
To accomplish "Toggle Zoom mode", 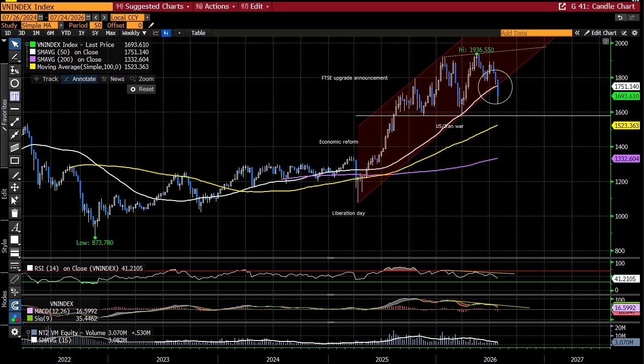I will tap(141, 79).
